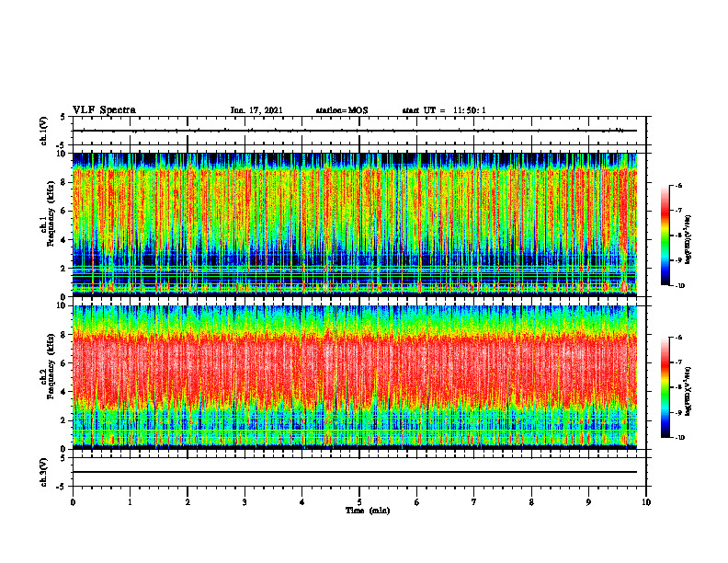Click time tick label "8" on x-axis

click(x=531, y=502)
